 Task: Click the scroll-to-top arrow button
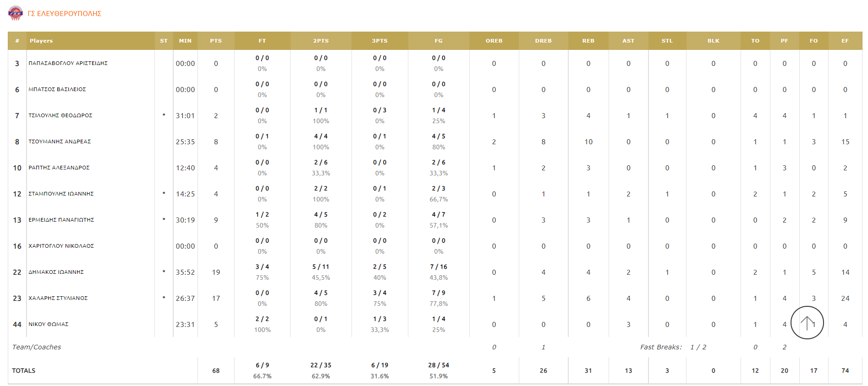807,323
